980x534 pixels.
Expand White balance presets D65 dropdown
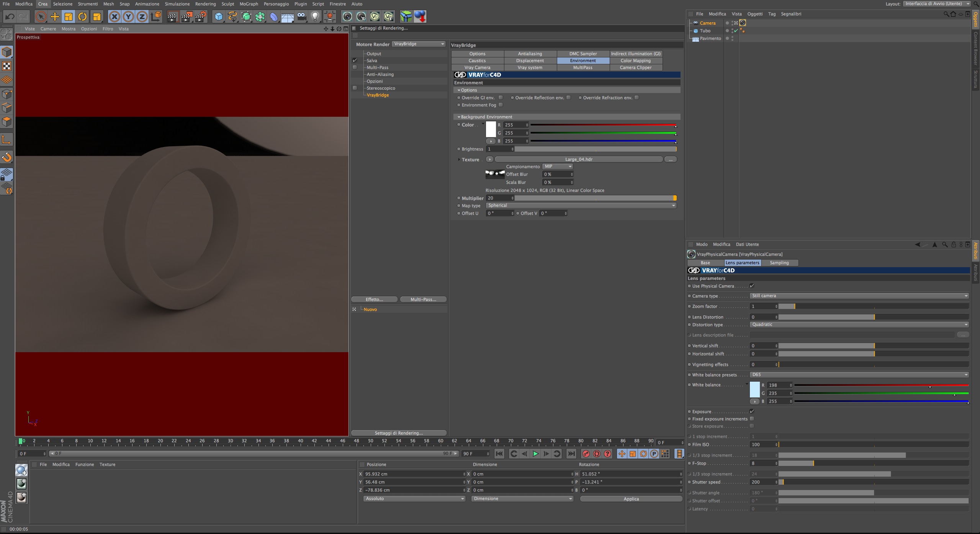coord(859,375)
